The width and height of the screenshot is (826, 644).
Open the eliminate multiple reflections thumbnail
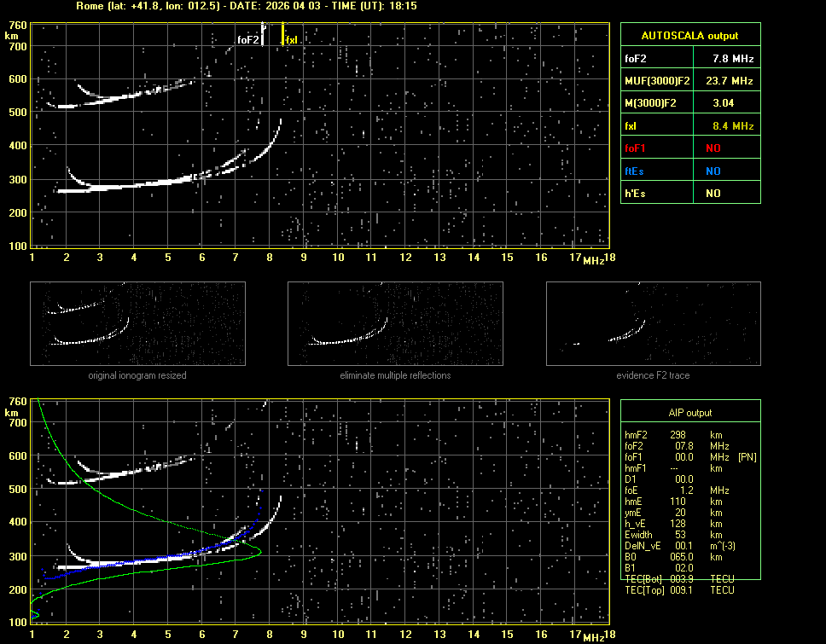point(395,324)
